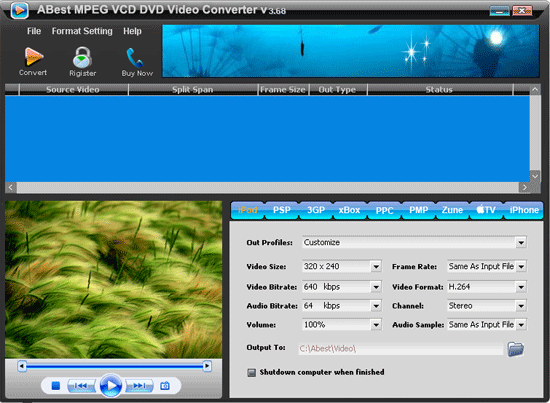Open the Format Setting menu
The height and width of the screenshot is (403, 550).
(82, 31)
